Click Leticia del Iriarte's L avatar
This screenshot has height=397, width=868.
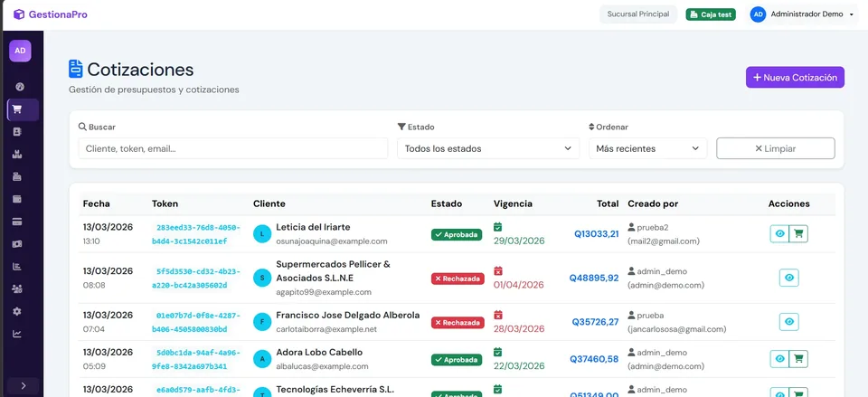click(x=262, y=233)
